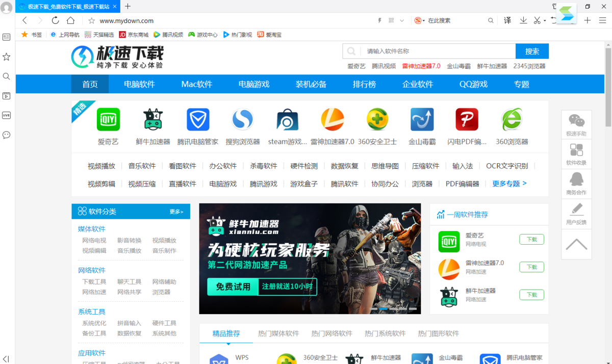Bookmark this page with the star icon
The image size is (612, 364).
click(92, 21)
